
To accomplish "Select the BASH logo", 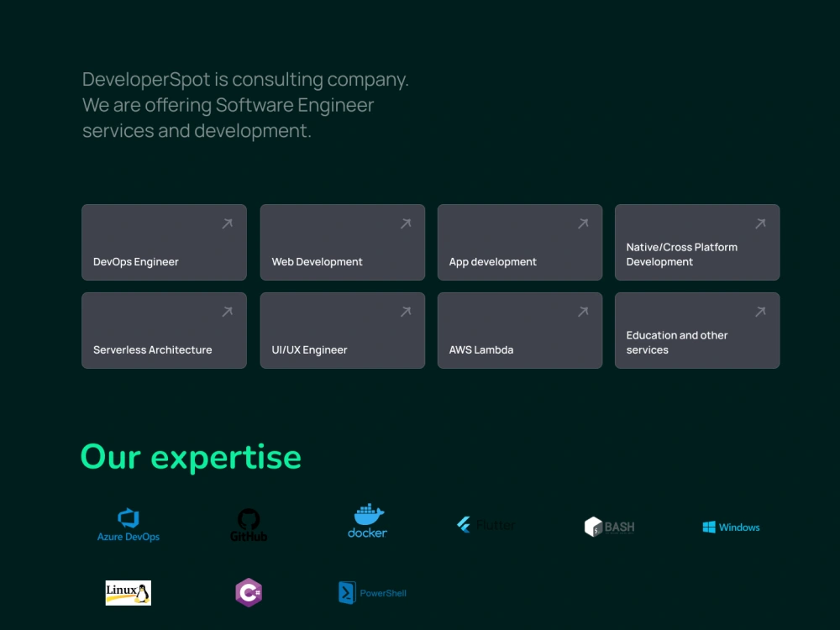I will (610, 527).
